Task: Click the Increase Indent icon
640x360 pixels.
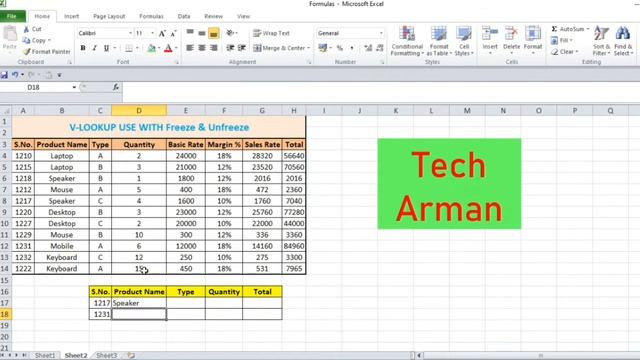Action: click(x=242, y=48)
